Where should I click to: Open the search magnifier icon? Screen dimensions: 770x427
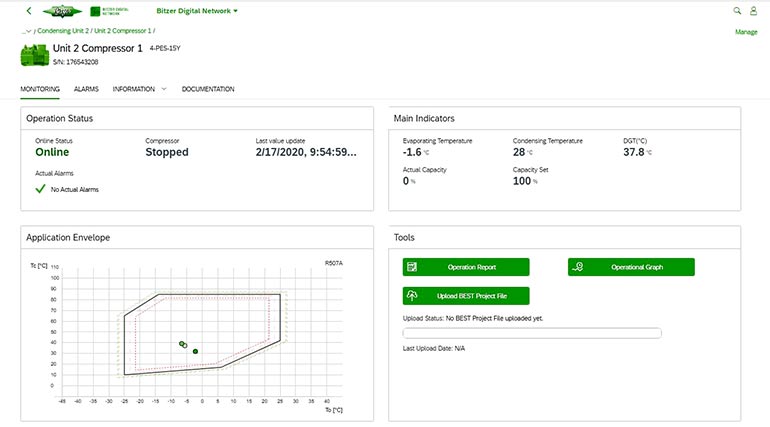737,11
